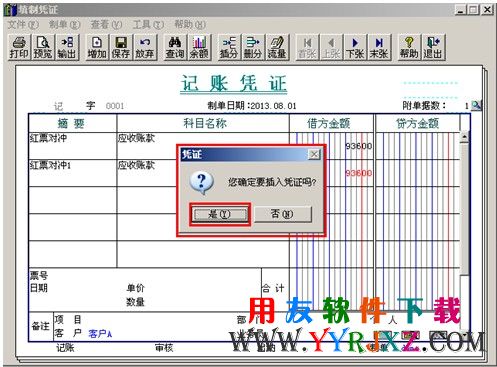
Task: Go to previous voucher with 上张
Action: pyautogui.click(x=331, y=48)
